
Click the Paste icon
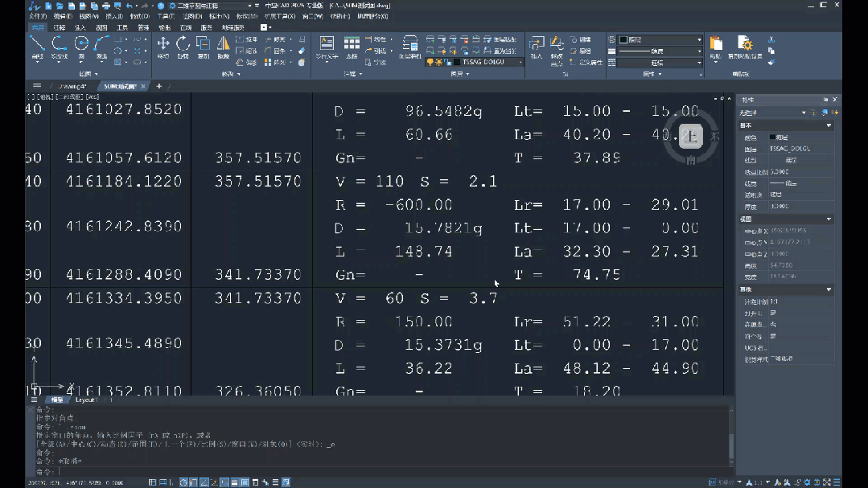coord(716,47)
